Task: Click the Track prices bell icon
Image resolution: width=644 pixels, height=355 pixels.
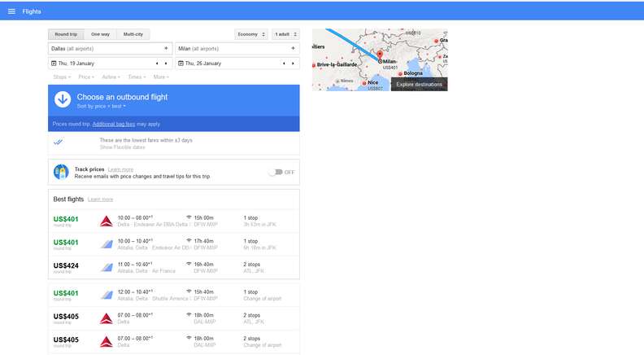Action: tap(61, 172)
